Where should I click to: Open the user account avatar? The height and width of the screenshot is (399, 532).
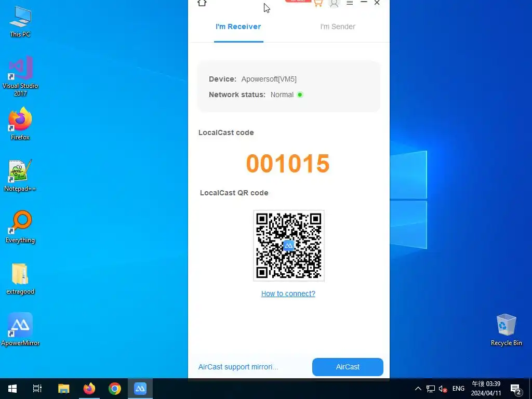[334, 4]
